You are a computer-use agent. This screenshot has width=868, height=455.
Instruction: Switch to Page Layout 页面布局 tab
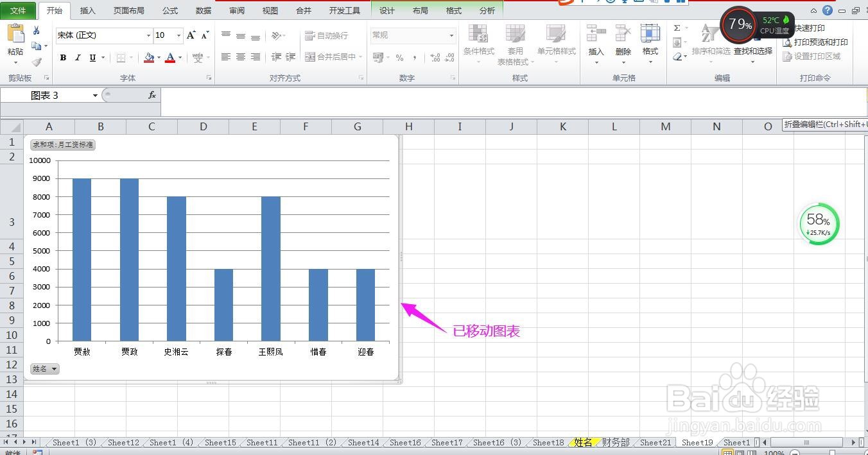[x=129, y=10]
